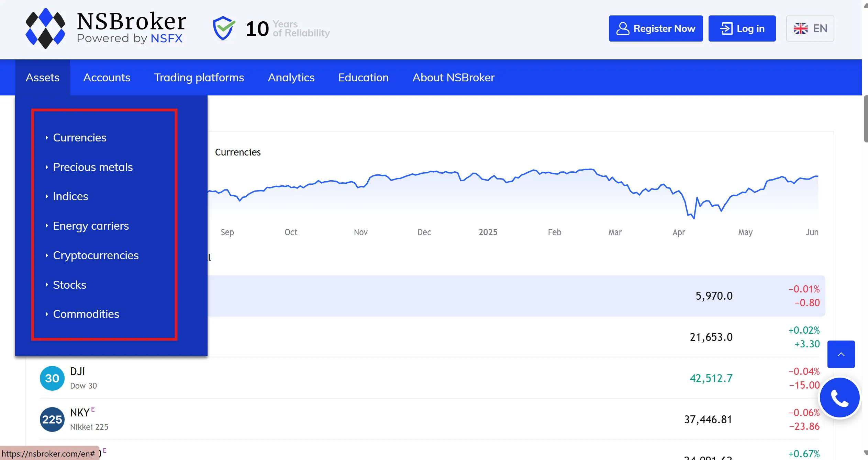
Task: Select Precious metals from Assets menu
Action: click(93, 167)
